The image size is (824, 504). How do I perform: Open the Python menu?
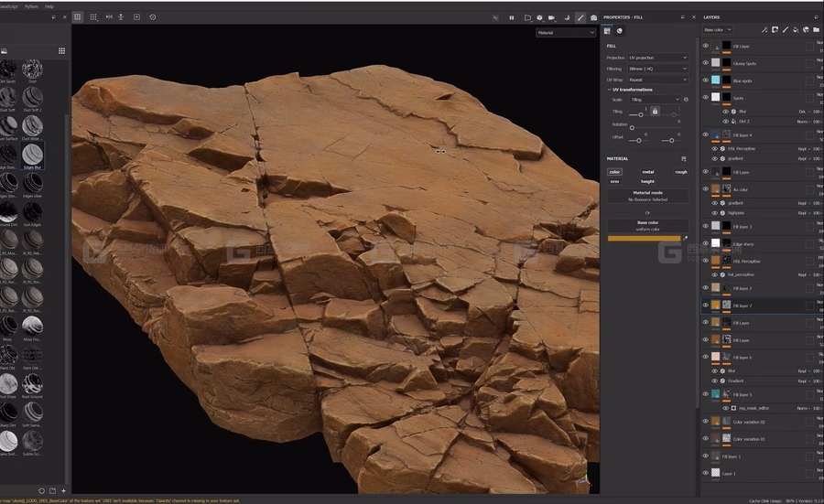tap(31, 6)
